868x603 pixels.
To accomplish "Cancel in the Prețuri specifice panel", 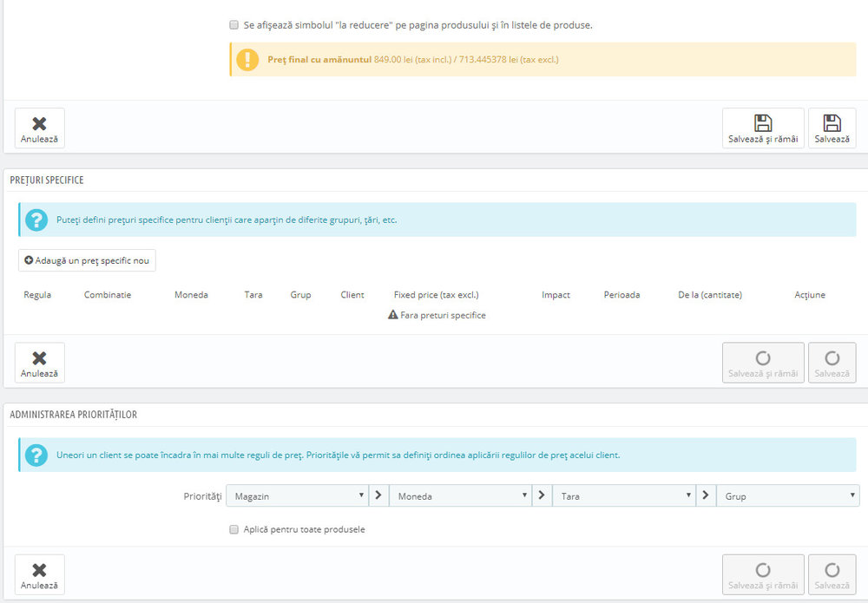I will pyautogui.click(x=39, y=363).
